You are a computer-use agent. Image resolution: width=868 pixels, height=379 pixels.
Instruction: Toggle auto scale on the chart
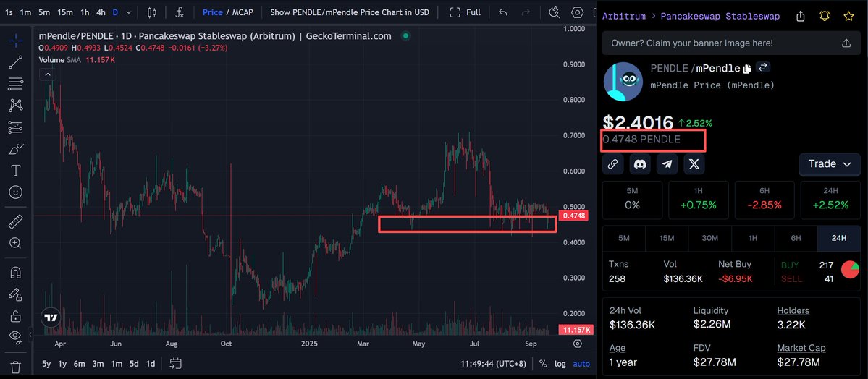click(581, 364)
